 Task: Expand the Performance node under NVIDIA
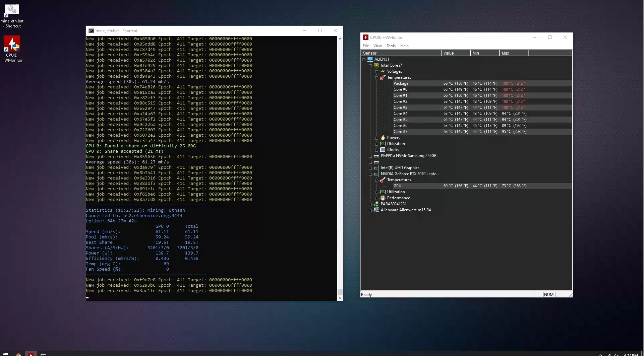(376, 198)
